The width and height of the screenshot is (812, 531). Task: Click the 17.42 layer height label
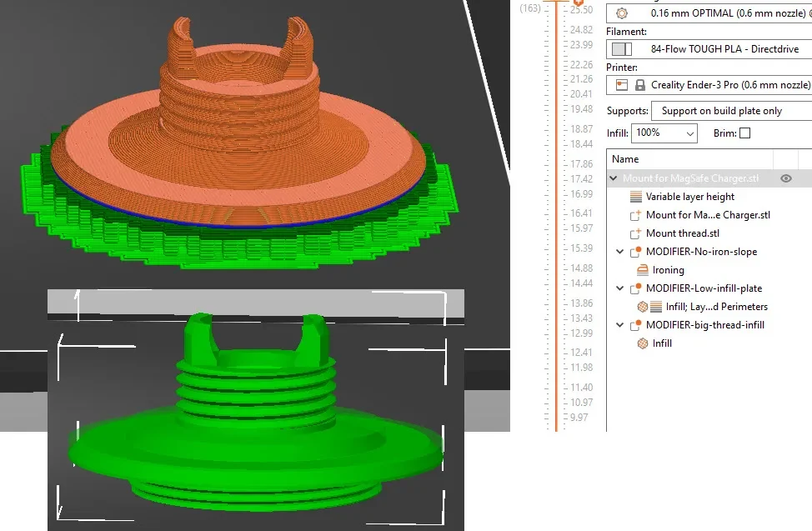(581, 179)
